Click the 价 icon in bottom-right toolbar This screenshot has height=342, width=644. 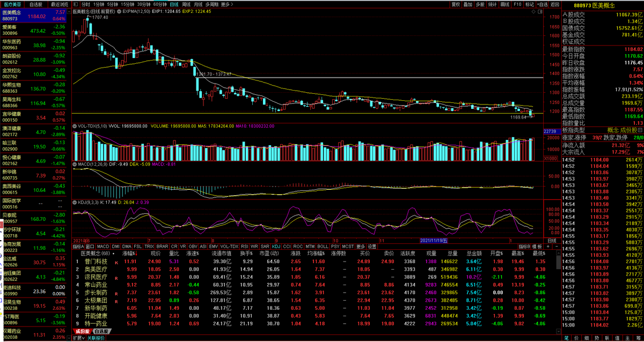(577, 338)
